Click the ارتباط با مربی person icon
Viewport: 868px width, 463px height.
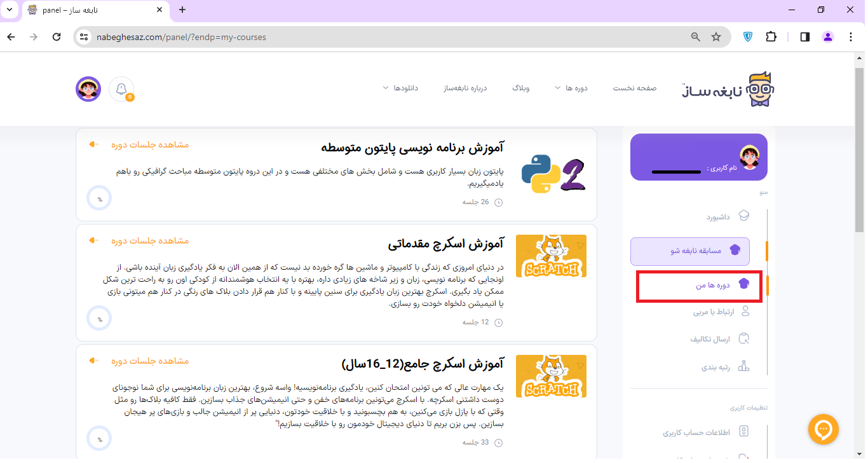pyautogui.click(x=745, y=312)
